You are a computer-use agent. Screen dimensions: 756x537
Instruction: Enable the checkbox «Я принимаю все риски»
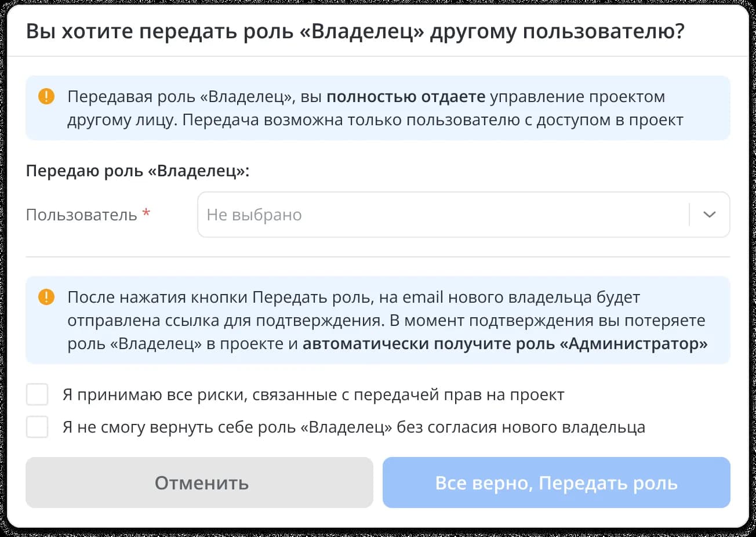[37, 394]
